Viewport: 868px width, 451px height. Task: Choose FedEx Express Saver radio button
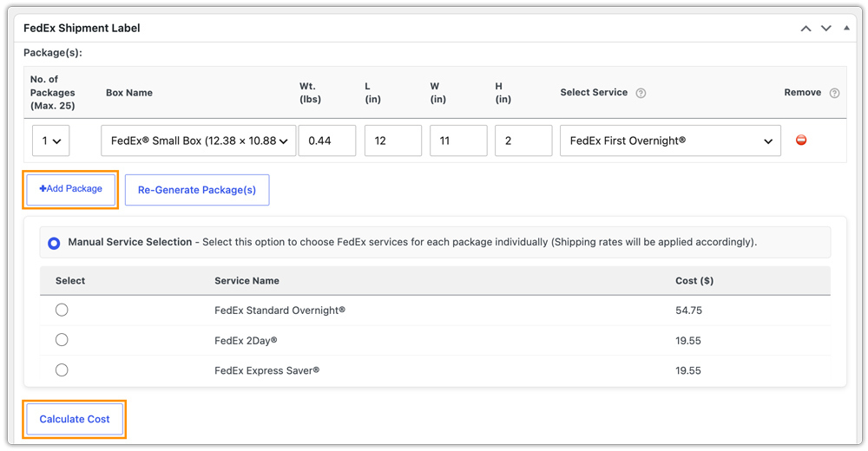click(62, 369)
